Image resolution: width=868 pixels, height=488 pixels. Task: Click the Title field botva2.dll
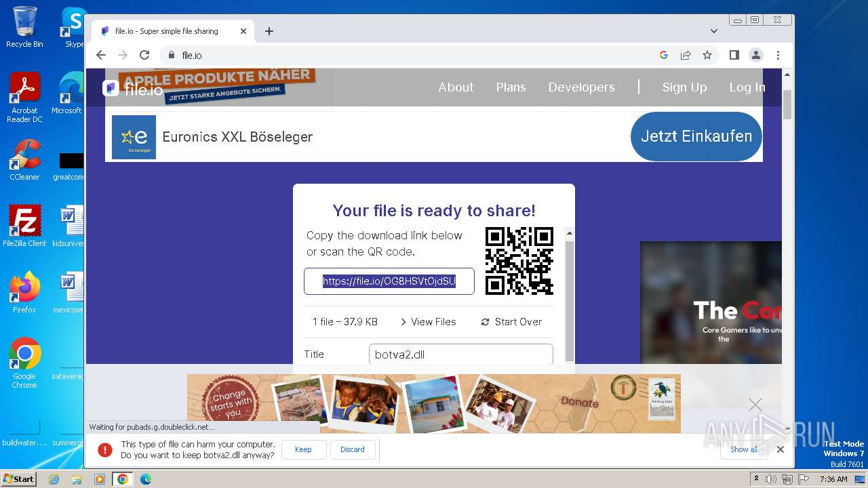(461, 354)
